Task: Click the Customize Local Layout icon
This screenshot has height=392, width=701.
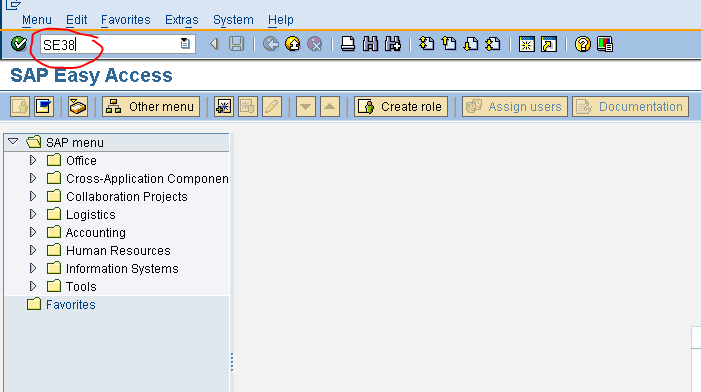Action: [605, 44]
